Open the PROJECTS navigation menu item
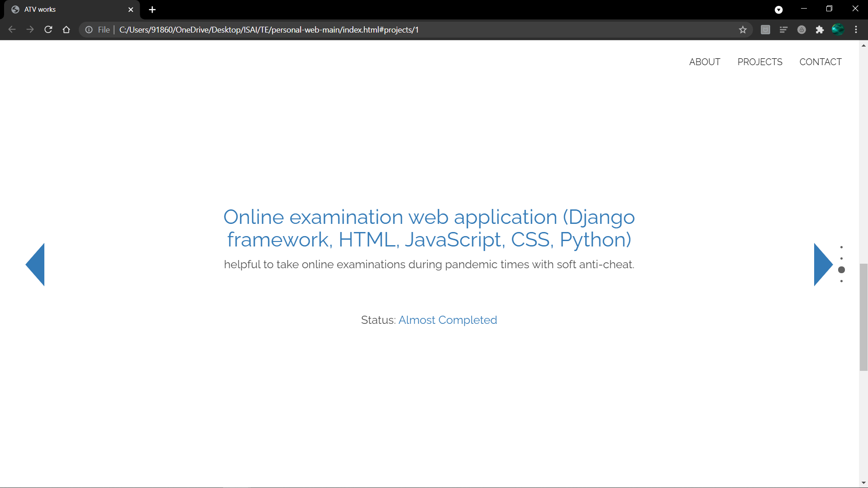 coord(760,62)
